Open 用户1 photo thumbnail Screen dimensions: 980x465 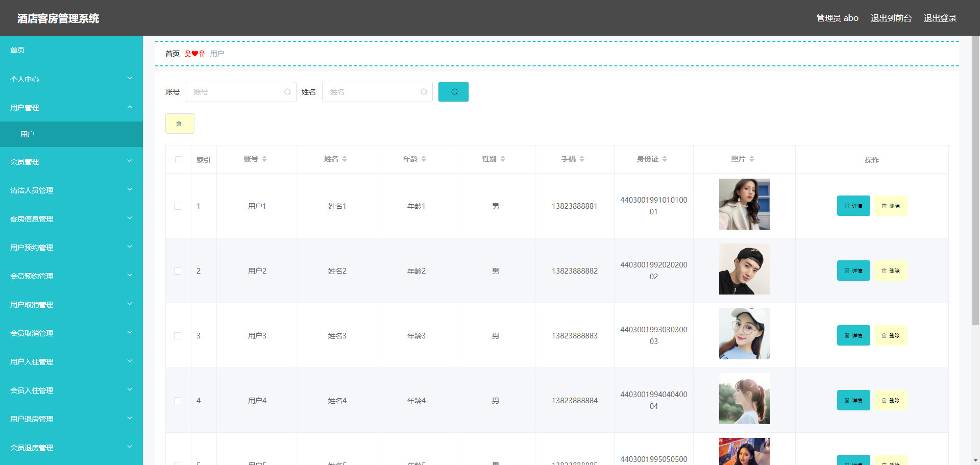[x=744, y=204]
